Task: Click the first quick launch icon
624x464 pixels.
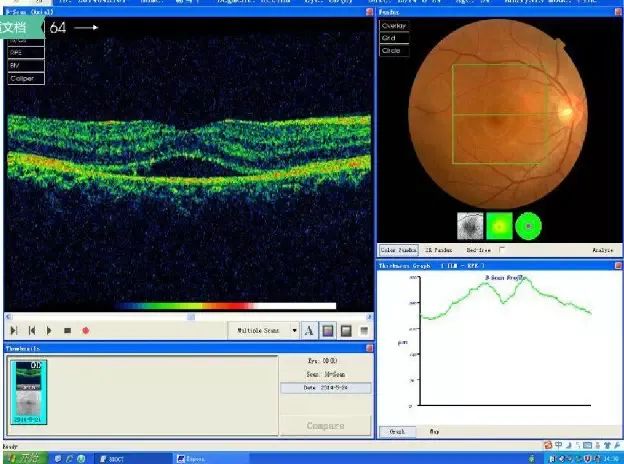Action: 58,458
